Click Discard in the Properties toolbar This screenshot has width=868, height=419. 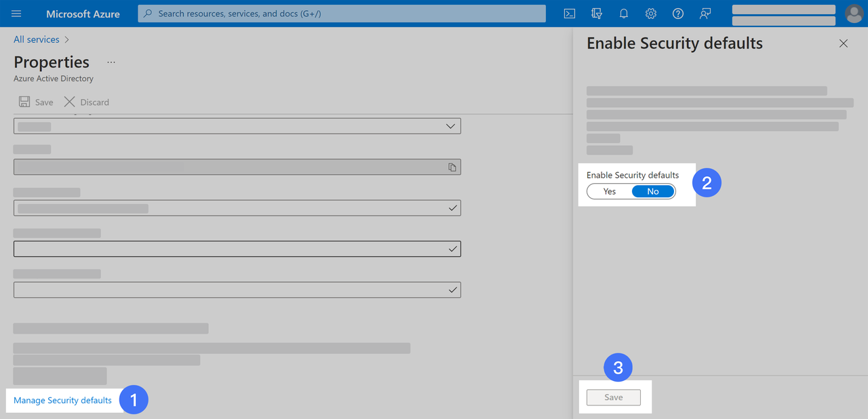tap(87, 102)
